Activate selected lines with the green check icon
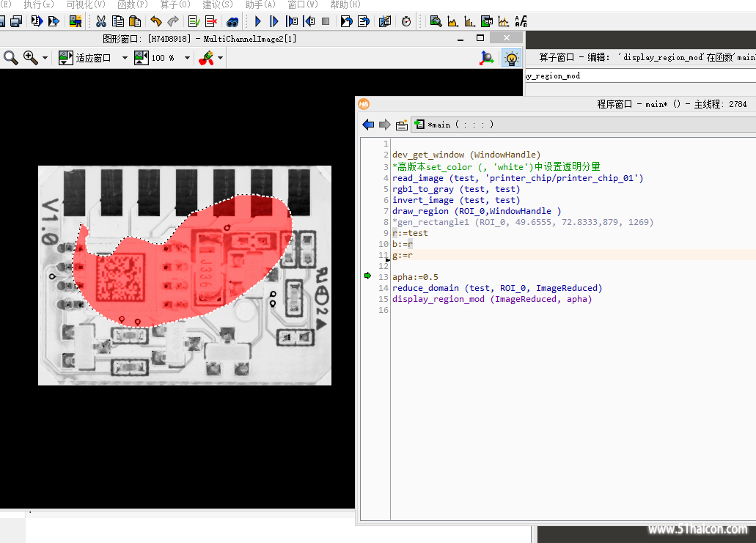Image resolution: width=756 pixels, height=543 pixels. click(x=194, y=21)
